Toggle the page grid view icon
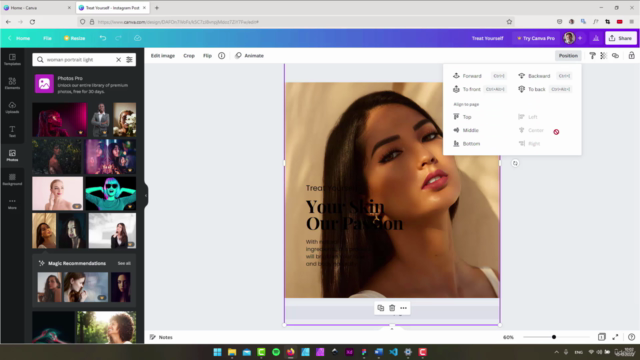 point(602,337)
